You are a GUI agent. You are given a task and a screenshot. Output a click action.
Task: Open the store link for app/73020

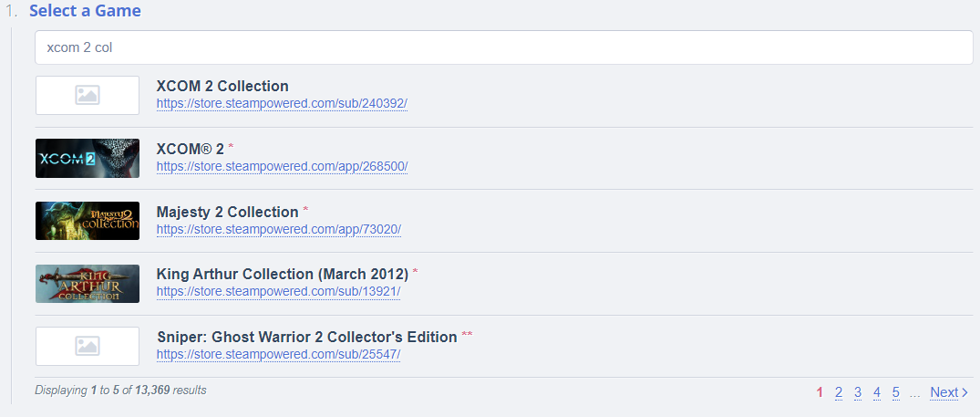(279, 229)
